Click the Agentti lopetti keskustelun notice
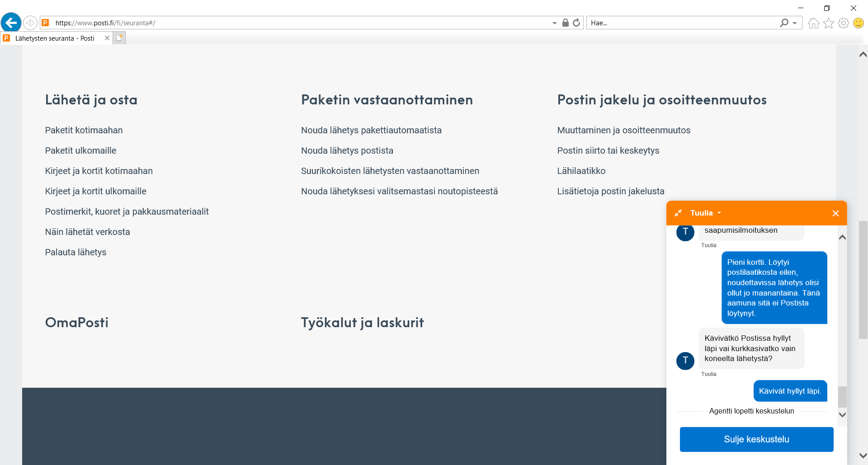 point(751,411)
